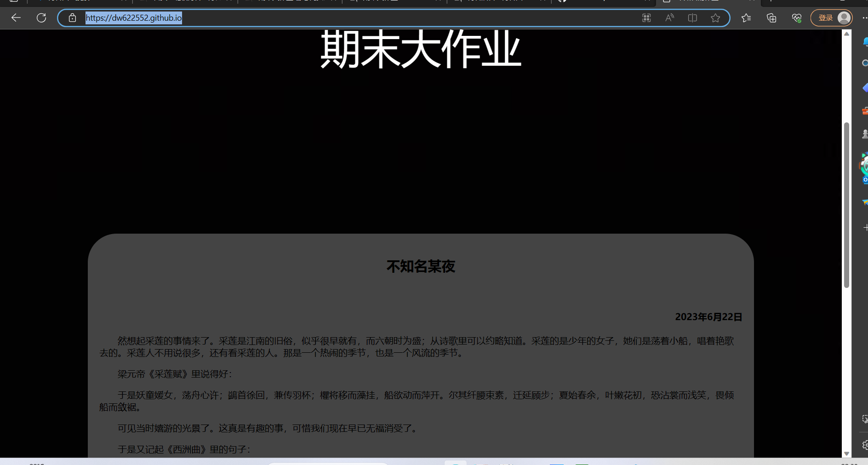Go back using the browser back arrow
The height and width of the screenshot is (465, 868).
click(x=16, y=18)
